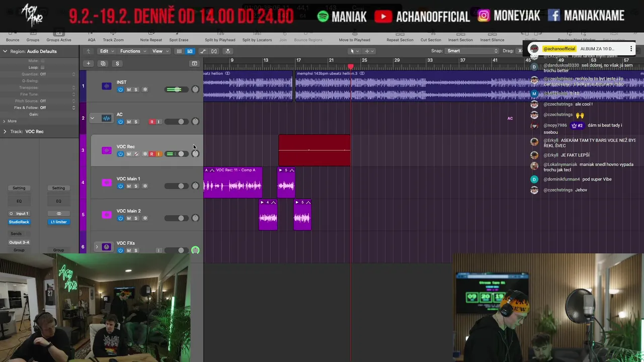
Task: Adjust the VOC Main 1 volume slider
Action: click(176, 186)
